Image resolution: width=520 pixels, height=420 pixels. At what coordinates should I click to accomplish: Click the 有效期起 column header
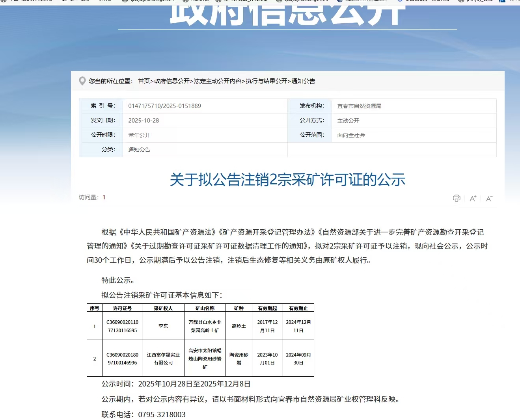[267, 308]
